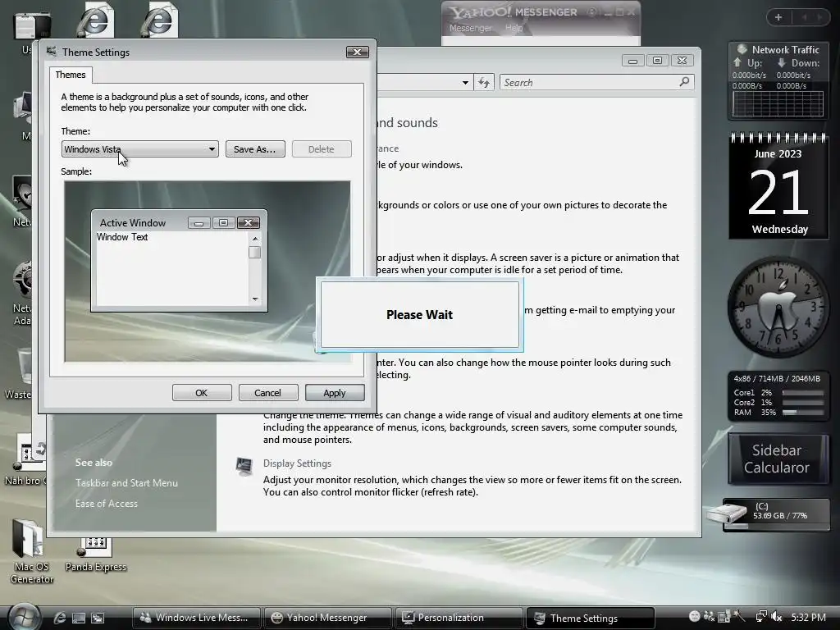Open Taskbar and Start Menu link

pyautogui.click(x=126, y=482)
